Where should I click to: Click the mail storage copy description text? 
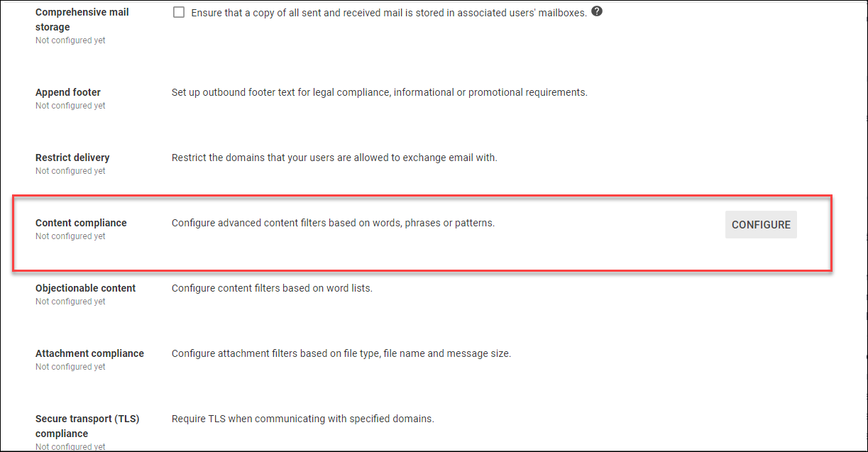pos(389,13)
